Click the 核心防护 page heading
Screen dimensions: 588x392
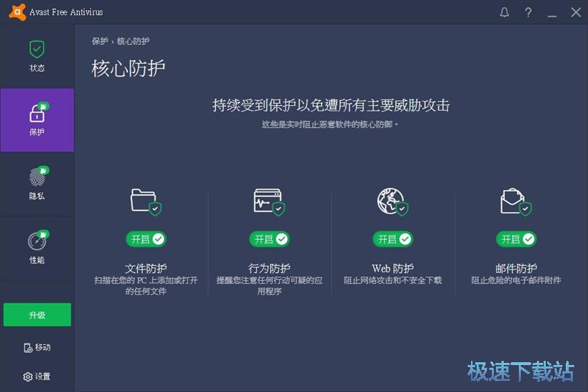click(128, 68)
